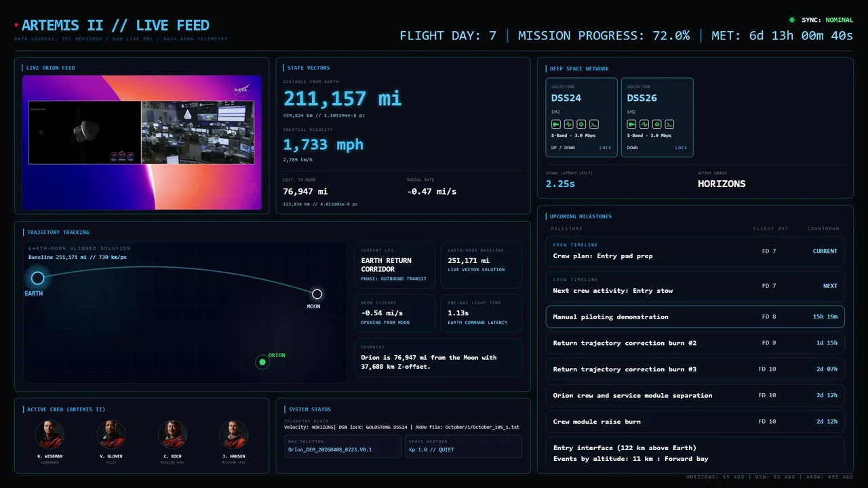Click the green Orion position marker

tap(262, 362)
